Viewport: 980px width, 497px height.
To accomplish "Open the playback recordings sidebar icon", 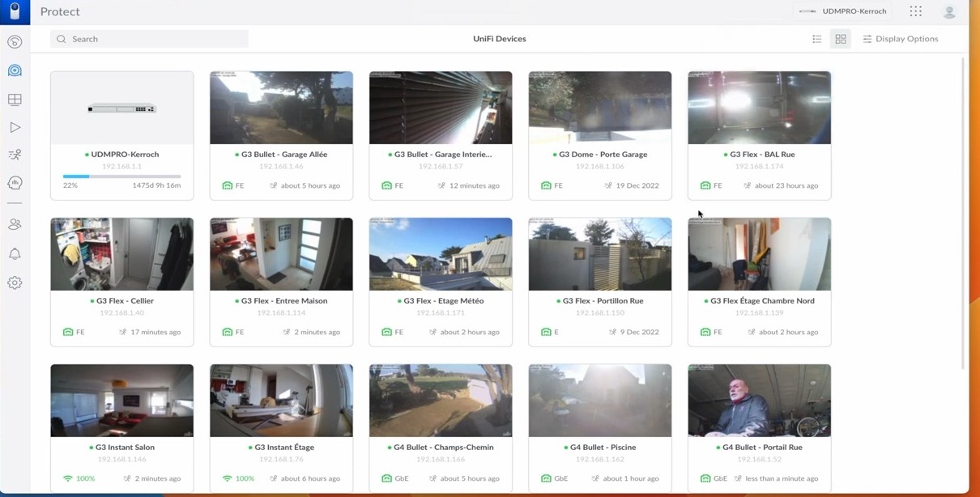I will point(15,127).
